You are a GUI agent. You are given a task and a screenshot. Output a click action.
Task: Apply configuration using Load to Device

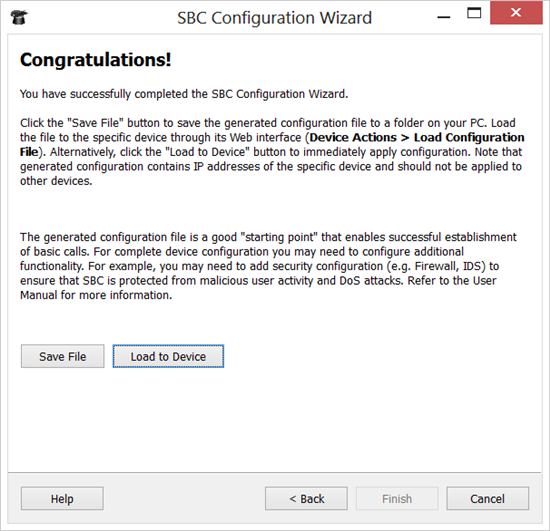(168, 356)
